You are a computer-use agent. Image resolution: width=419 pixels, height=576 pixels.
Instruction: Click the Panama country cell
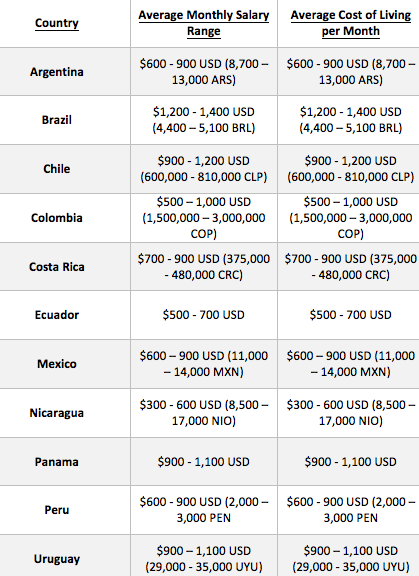click(57, 461)
